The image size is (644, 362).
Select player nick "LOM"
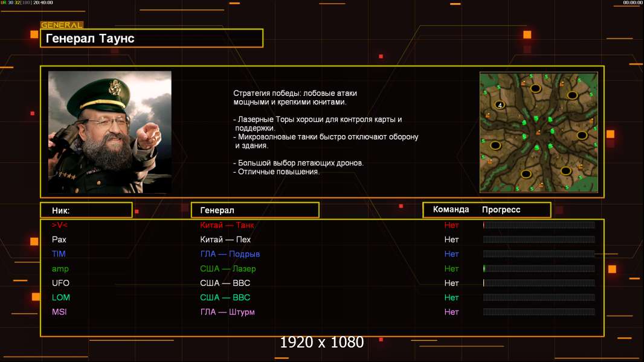tap(61, 297)
